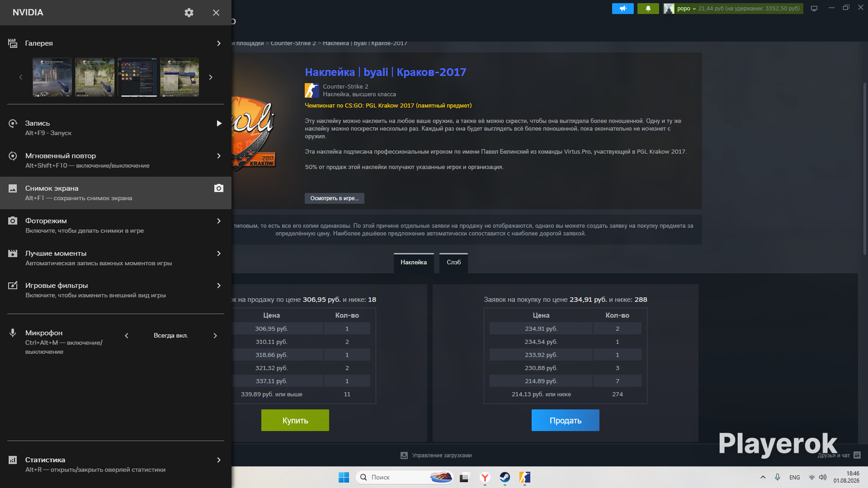Image resolution: width=868 pixels, height=488 pixels.
Task: Open Друзья и чат friends list
Action: [839, 455]
